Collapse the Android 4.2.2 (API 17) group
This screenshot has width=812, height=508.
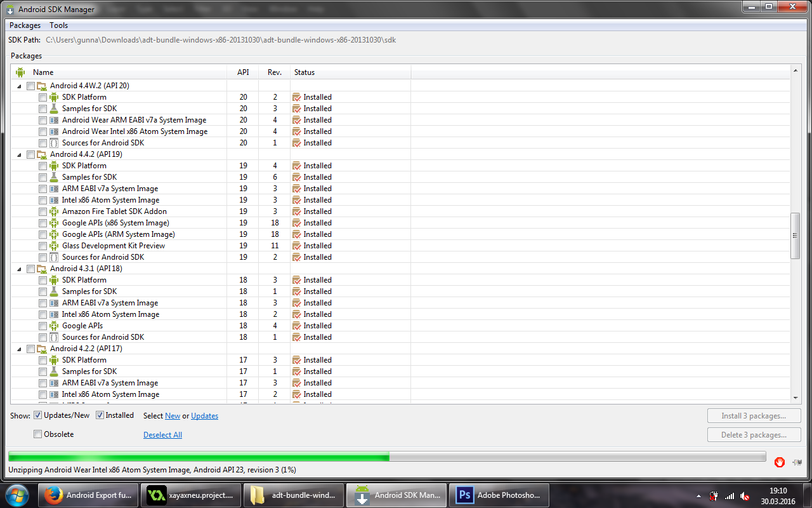[19, 349]
